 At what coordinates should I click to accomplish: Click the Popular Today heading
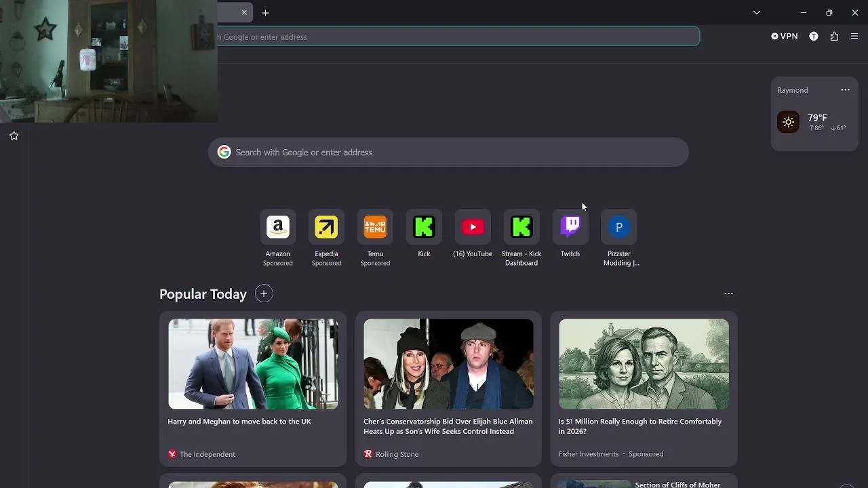[203, 294]
